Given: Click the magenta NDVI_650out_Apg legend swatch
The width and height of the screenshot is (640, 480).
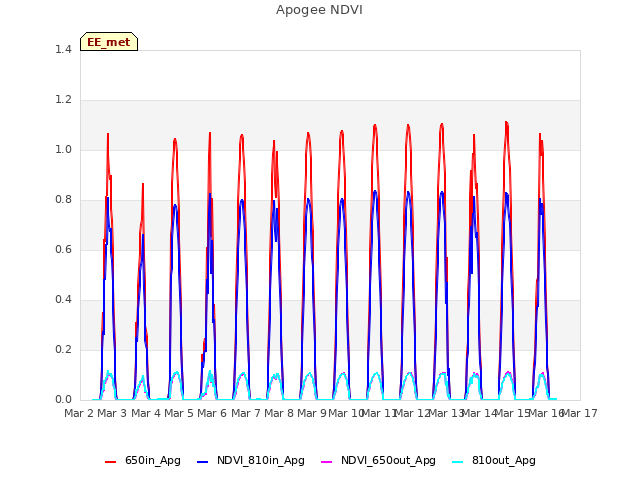Looking at the screenshot, I should coord(327,462).
